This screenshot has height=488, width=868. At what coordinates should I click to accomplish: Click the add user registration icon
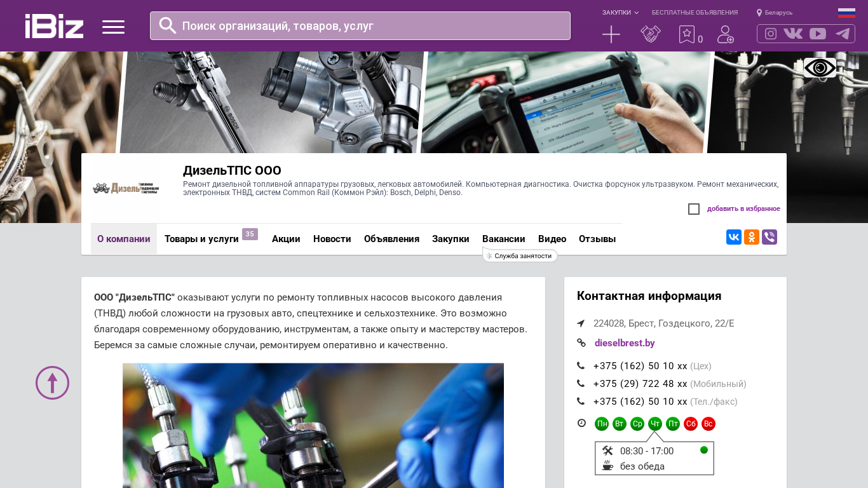726,34
